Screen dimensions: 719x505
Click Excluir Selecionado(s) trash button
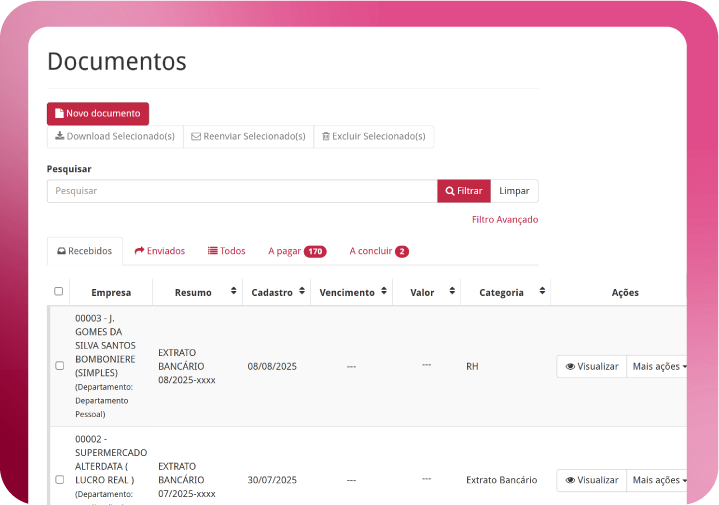pyautogui.click(x=374, y=136)
